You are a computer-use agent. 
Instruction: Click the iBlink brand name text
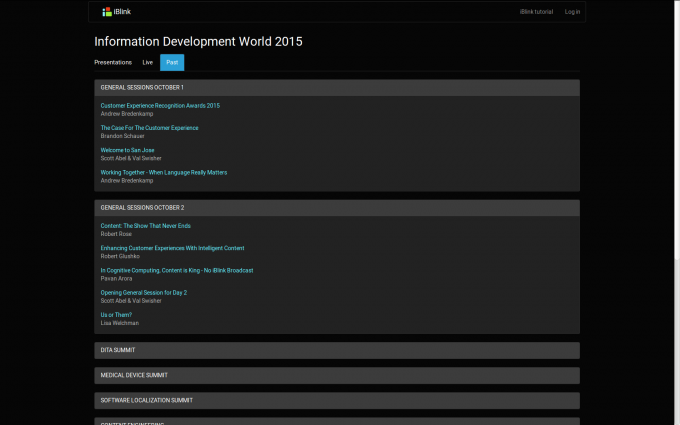pos(122,12)
